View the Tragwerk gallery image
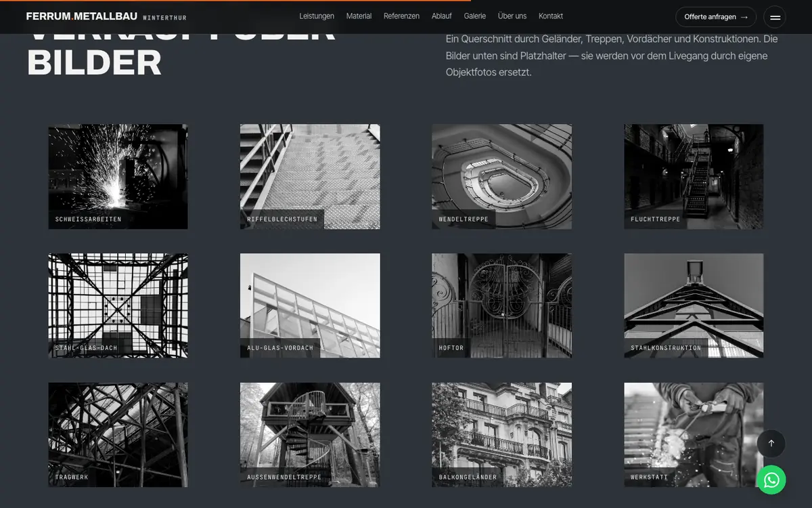 click(118, 435)
